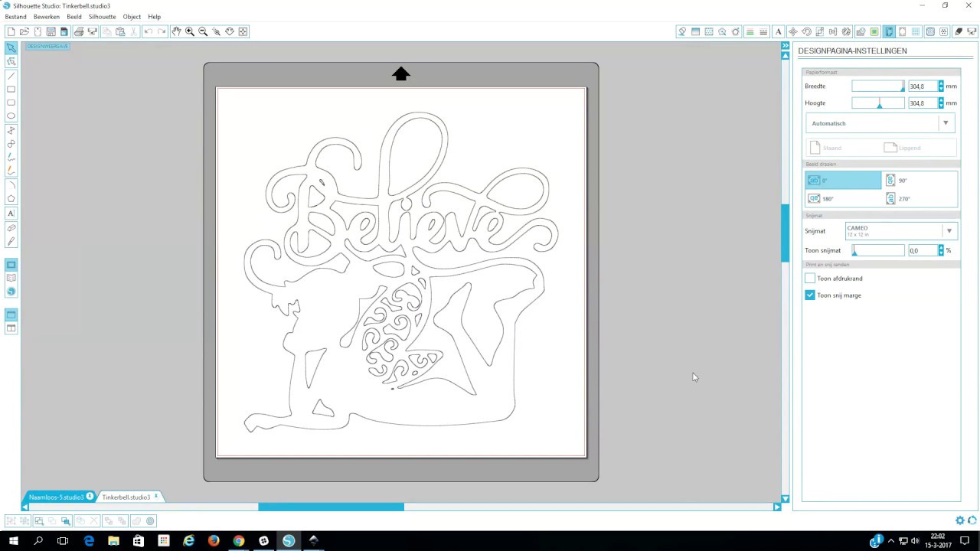
Task: Print with the printer icon
Action: (x=78, y=31)
